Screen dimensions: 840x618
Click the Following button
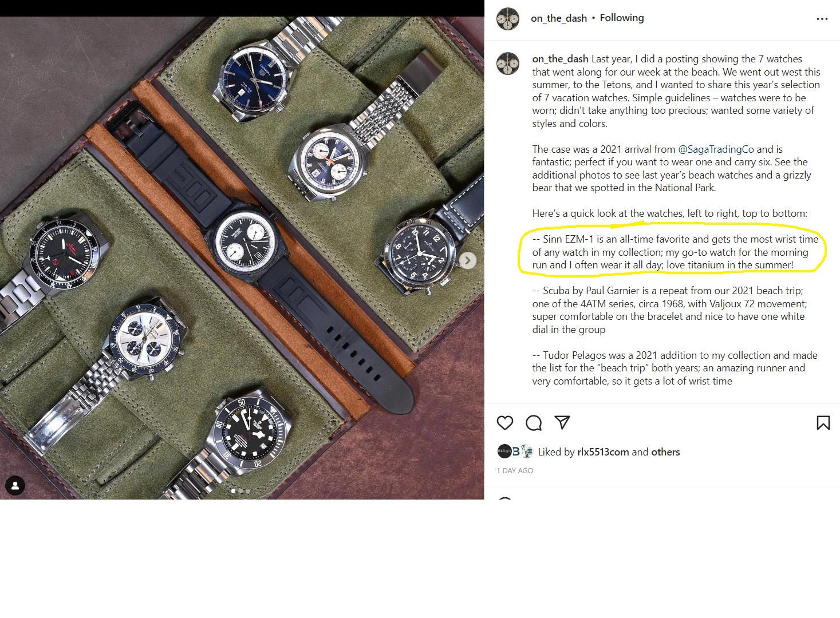(621, 18)
